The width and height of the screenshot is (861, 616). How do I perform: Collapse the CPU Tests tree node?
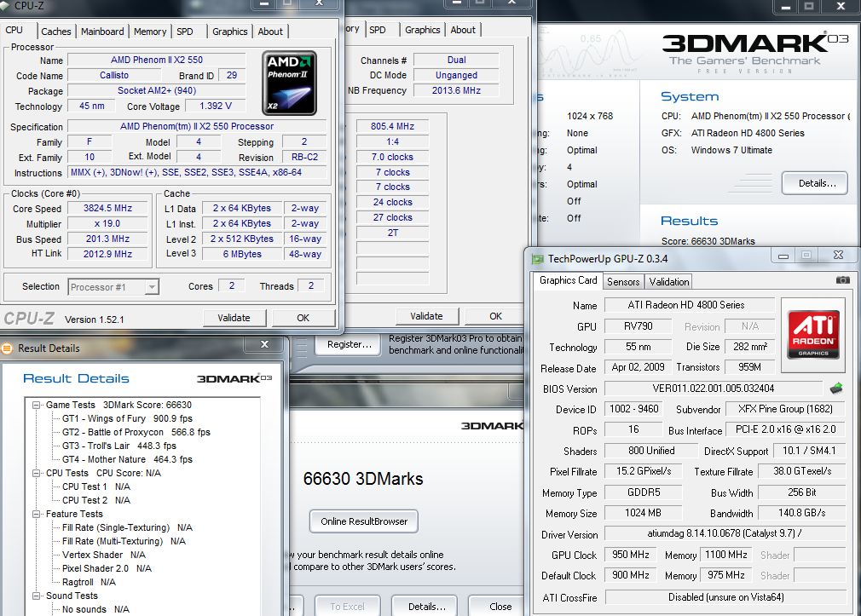(x=37, y=473)
